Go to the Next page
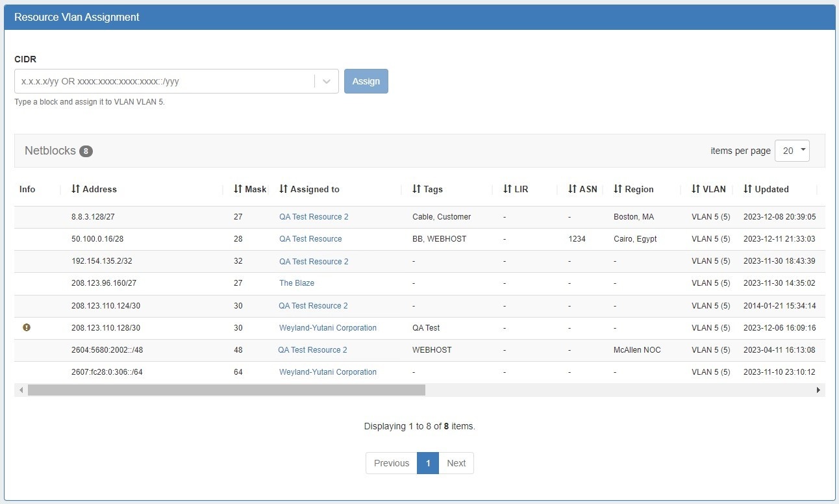This screenshot has width=839, height=504. pos(456,463)
